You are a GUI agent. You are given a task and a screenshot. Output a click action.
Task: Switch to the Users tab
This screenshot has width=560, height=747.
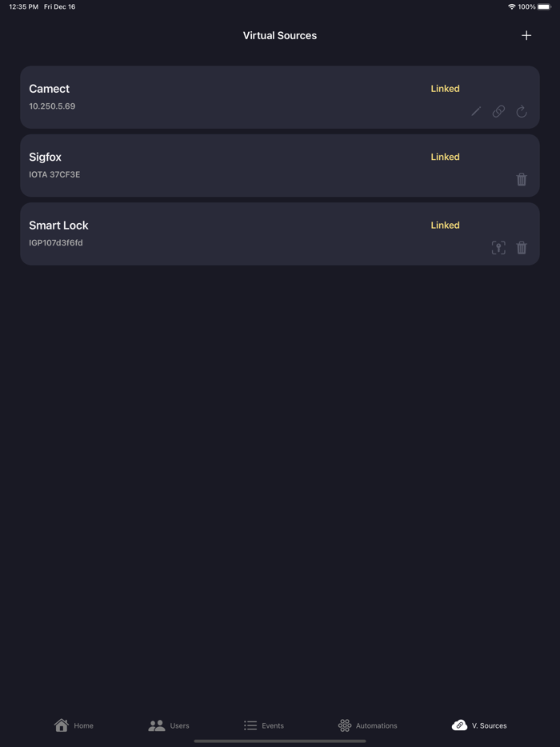pyautogui.click(x=169, y=725)
